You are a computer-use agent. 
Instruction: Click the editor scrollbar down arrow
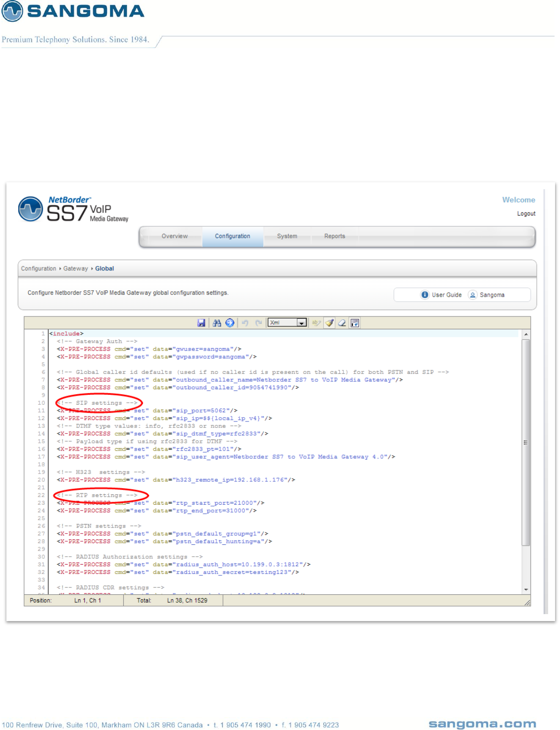[x=526, y=589]
